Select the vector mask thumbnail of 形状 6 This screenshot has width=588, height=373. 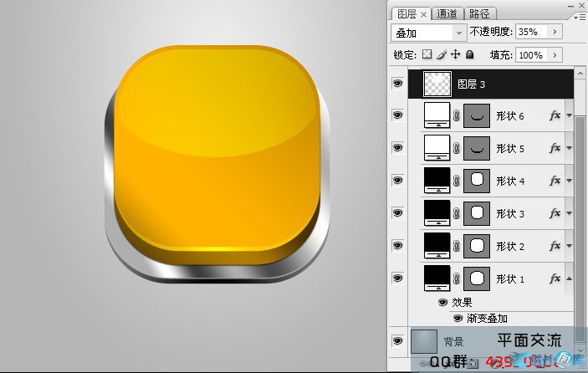tap(477, 116)
